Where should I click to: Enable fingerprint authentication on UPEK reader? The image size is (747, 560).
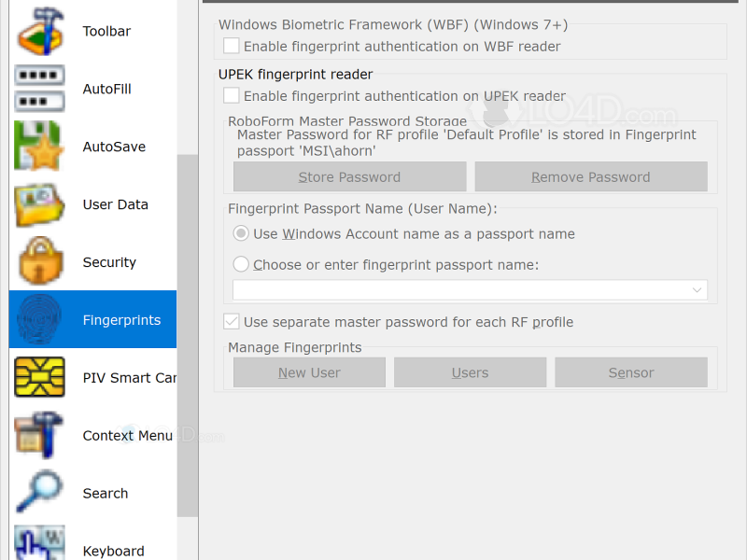(x=232, y=96)
